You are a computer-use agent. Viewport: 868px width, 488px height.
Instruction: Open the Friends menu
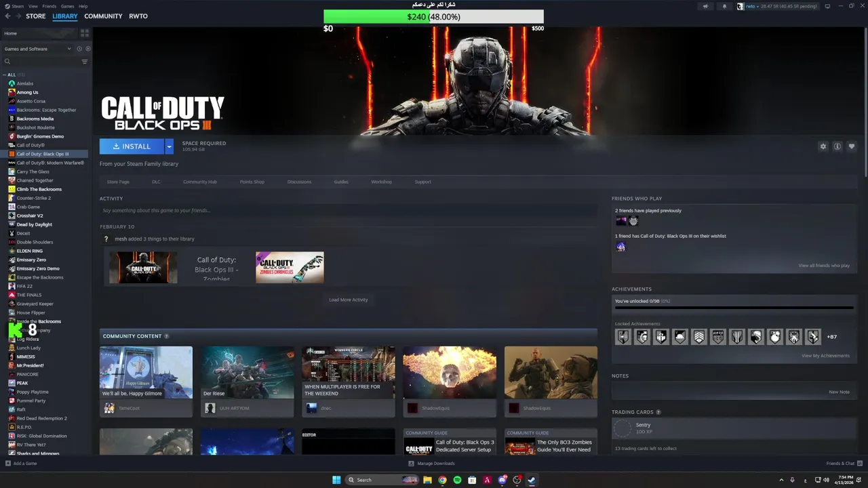pyautogui.click(x=50, y=6)
